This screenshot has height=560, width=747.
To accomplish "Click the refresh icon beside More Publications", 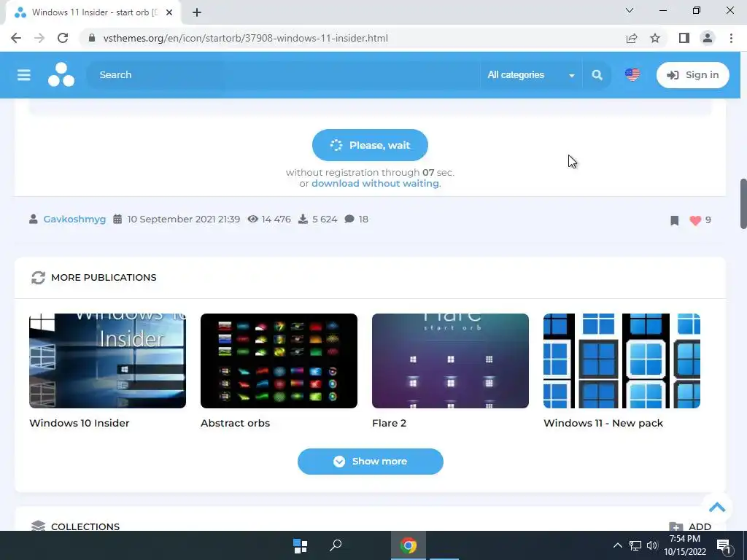I will coord(38,278).
